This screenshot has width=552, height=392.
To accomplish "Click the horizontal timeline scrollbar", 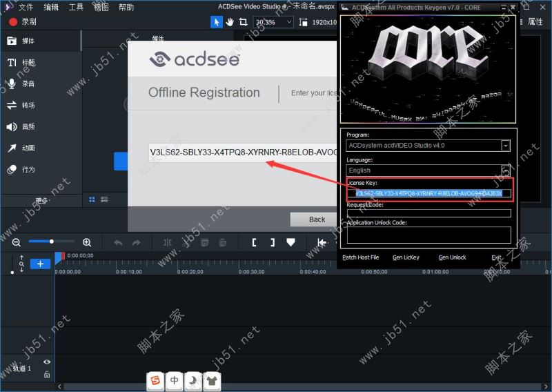I will (303, 386).
